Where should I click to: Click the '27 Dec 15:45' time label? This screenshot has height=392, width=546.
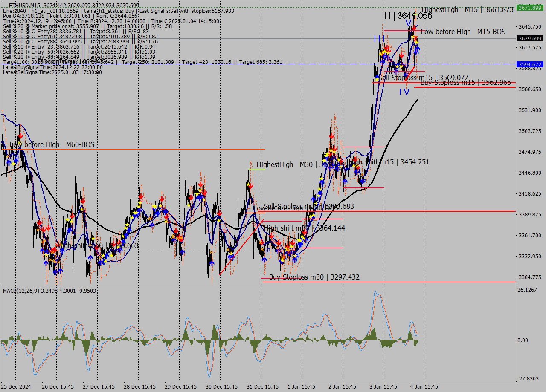coord(99,386)
